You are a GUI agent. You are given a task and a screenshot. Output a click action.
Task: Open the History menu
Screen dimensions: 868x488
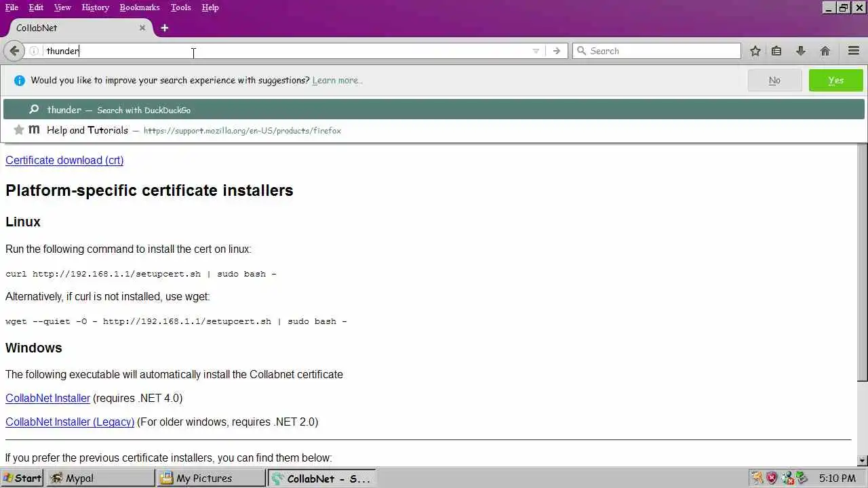click(95, 7)
